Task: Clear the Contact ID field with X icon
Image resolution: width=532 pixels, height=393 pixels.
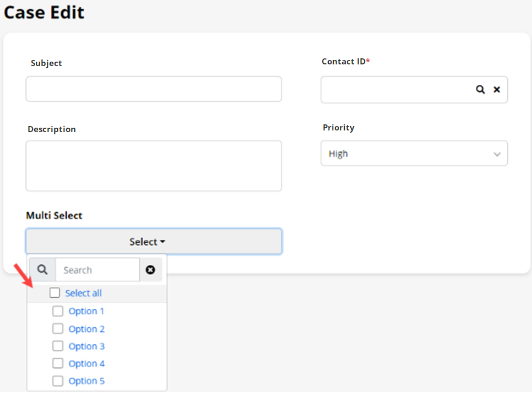Action: coord(496,90)
